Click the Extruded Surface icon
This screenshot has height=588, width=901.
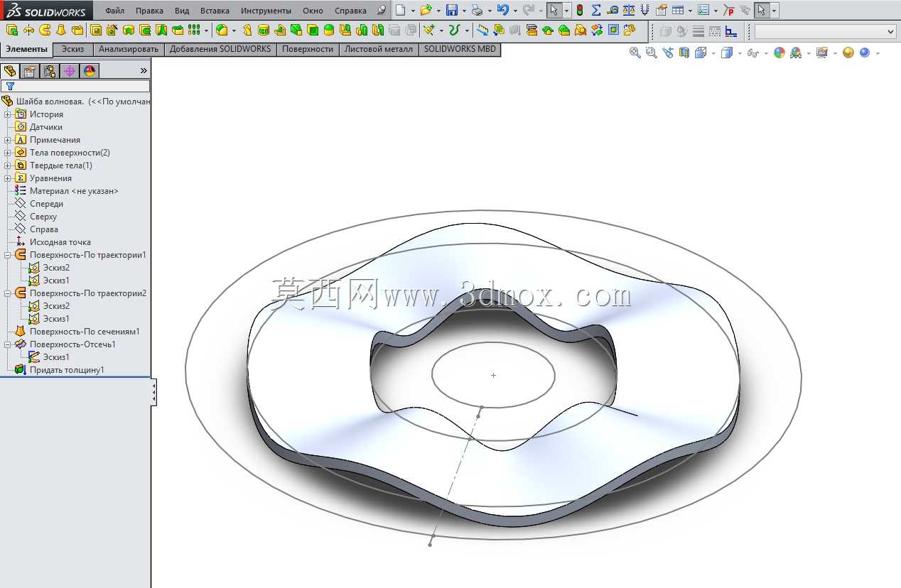point(12,31)
